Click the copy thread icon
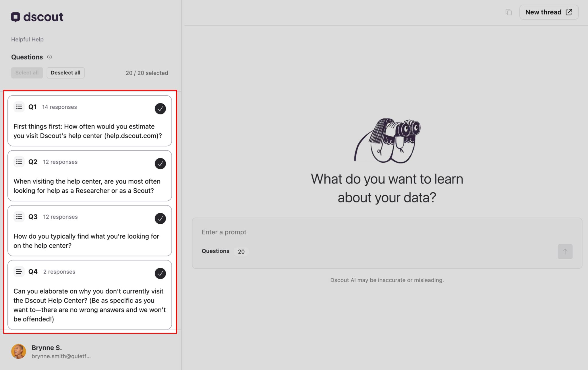Screen dimensions: 588x370 [x=508, y=12]
